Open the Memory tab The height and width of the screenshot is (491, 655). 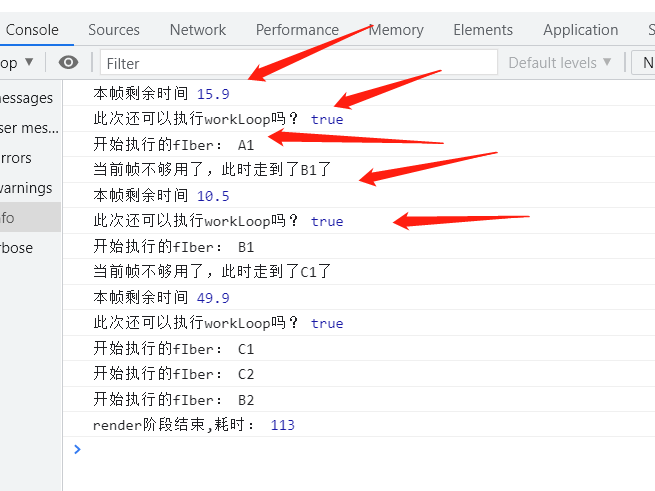pyautogui.click(x=396, y=30)
